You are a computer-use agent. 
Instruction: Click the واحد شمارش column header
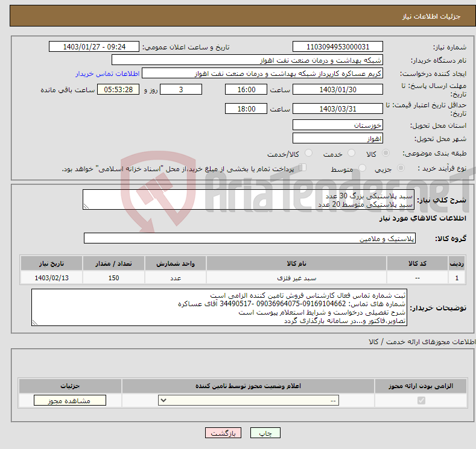pyautogui.click(x=176, y=263)
